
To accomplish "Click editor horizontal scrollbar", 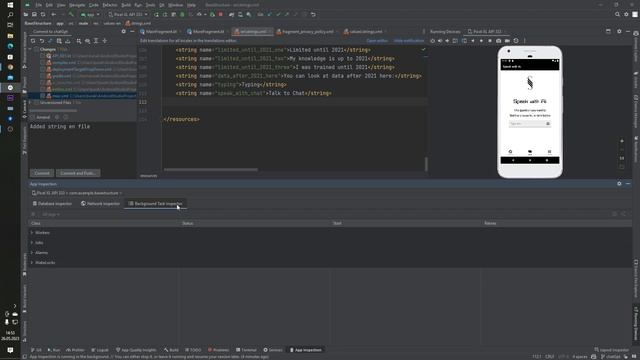I will (x=211, y=169).
